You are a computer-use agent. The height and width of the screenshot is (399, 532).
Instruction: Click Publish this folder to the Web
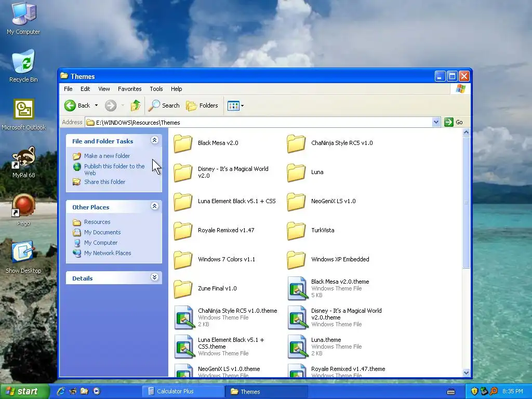(114, 169)
